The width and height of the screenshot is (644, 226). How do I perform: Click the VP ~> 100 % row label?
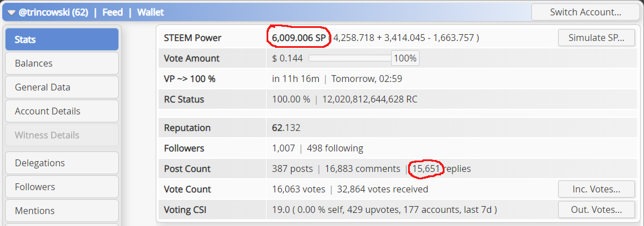click(190, 79)
